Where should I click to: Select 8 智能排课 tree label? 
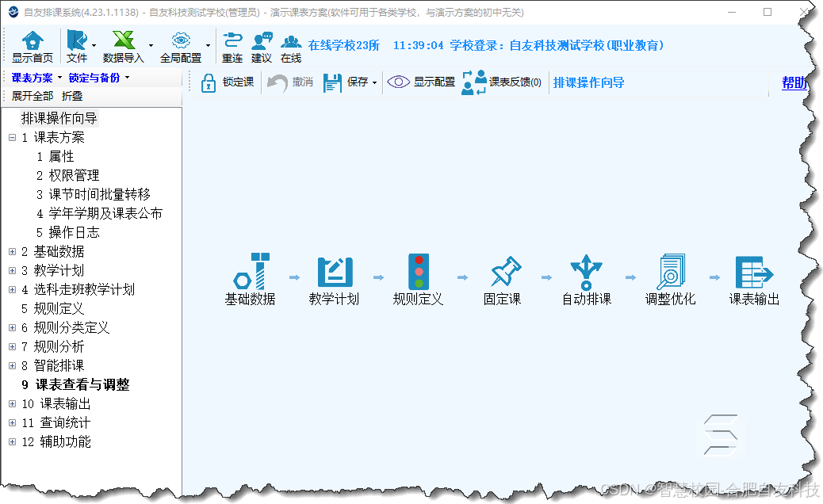(x=53, y=365)
